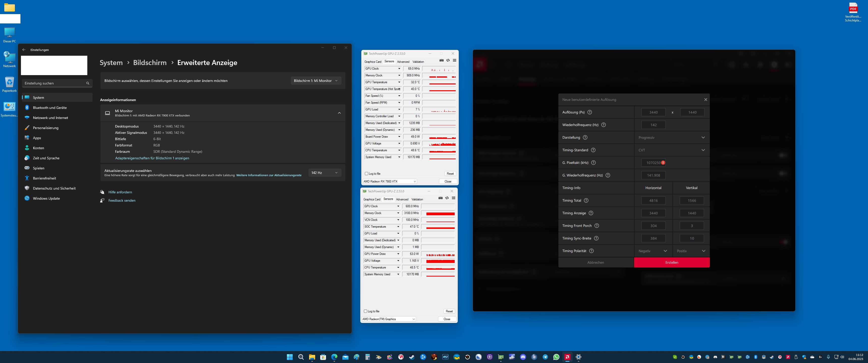Click the search magnifier in the Einstellung suchen box
Viewport: 868px width, 363px height.
(x=88, y=83)
